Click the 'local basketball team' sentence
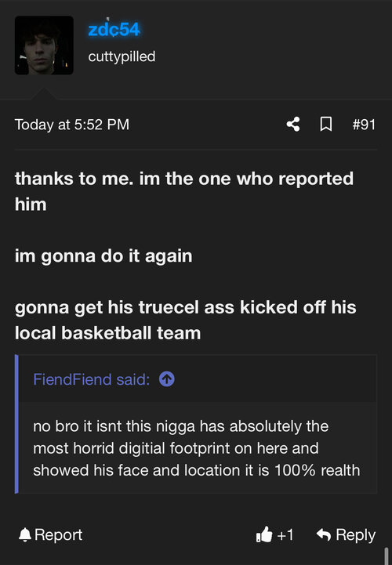The width and height of the screenshot is (392, 565). pos(185,320)
